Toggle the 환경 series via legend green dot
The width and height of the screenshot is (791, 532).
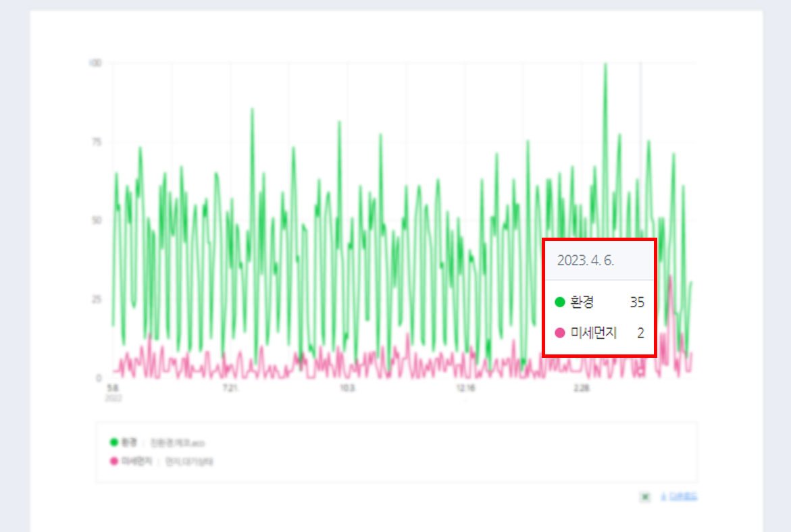(x=113, y=442)
